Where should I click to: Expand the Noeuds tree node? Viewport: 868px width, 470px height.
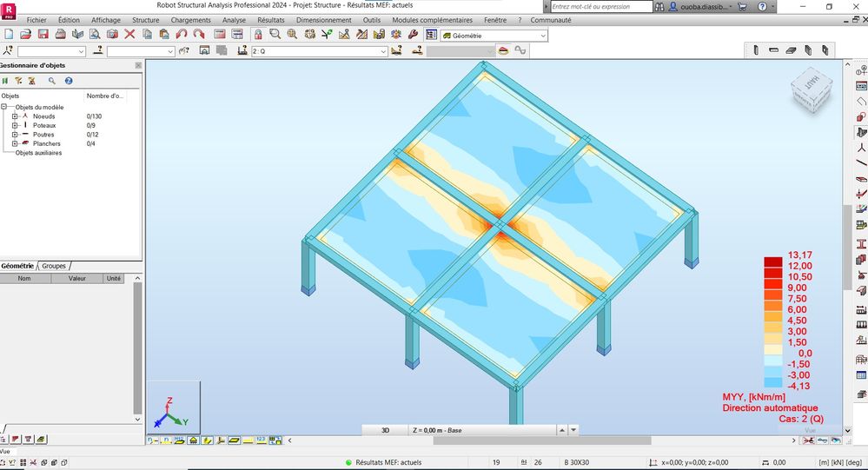15,116
